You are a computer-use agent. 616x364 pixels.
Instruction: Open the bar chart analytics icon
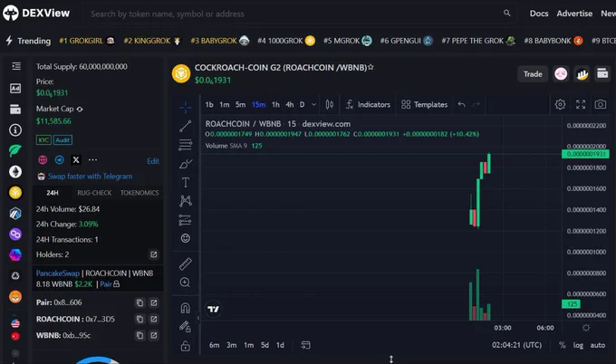(x=582, y=74)
